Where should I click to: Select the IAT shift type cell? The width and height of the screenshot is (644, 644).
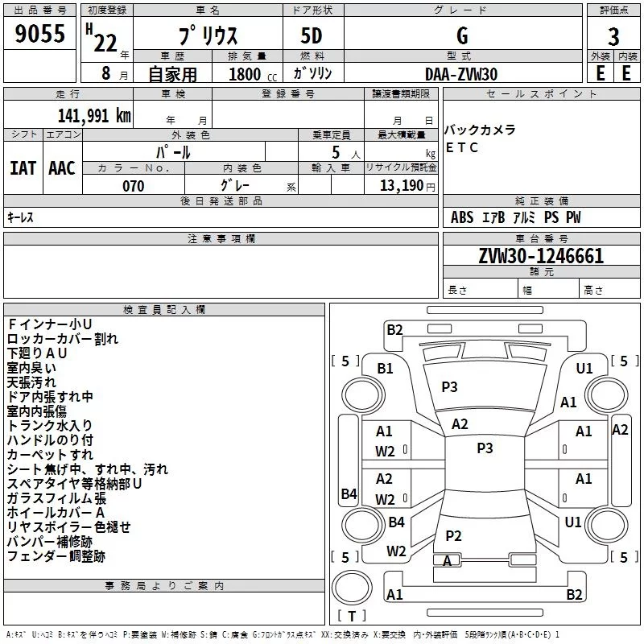[23, 167]
